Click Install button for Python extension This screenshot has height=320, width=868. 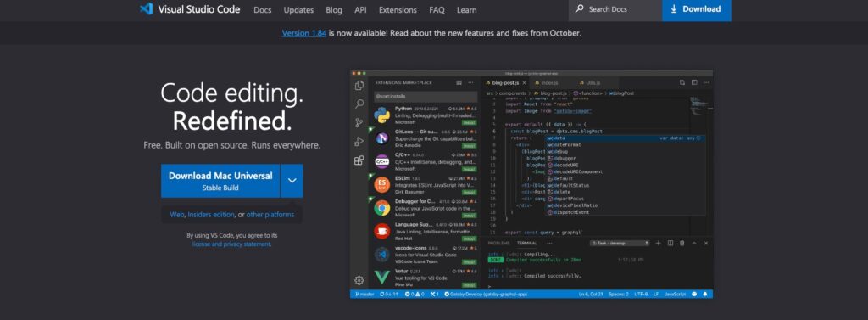pos(470,122)
